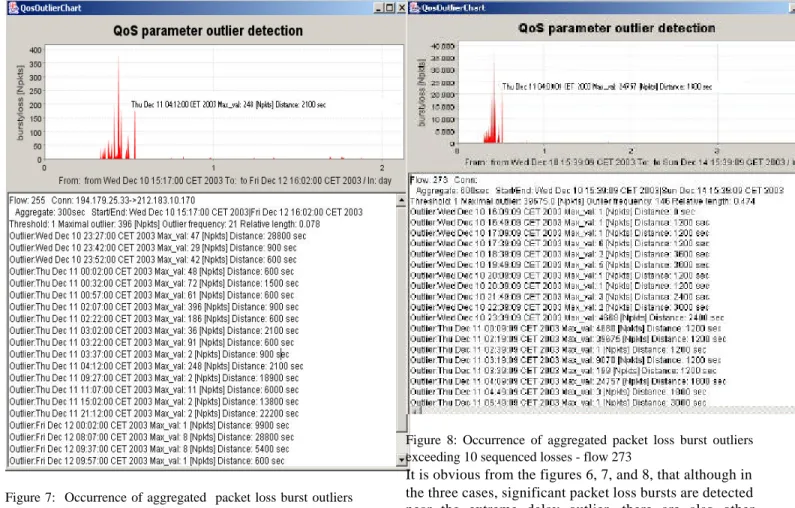Minimize the left QosOutlierChart window
The width and height of the screenshot is (795, 508).
coord(378,8)
